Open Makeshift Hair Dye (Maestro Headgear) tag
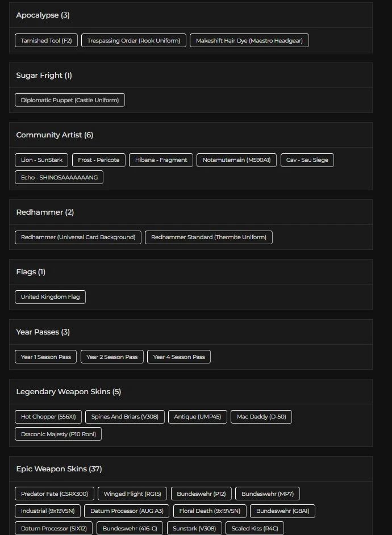The image size is (392, 535). coord(249,40)
